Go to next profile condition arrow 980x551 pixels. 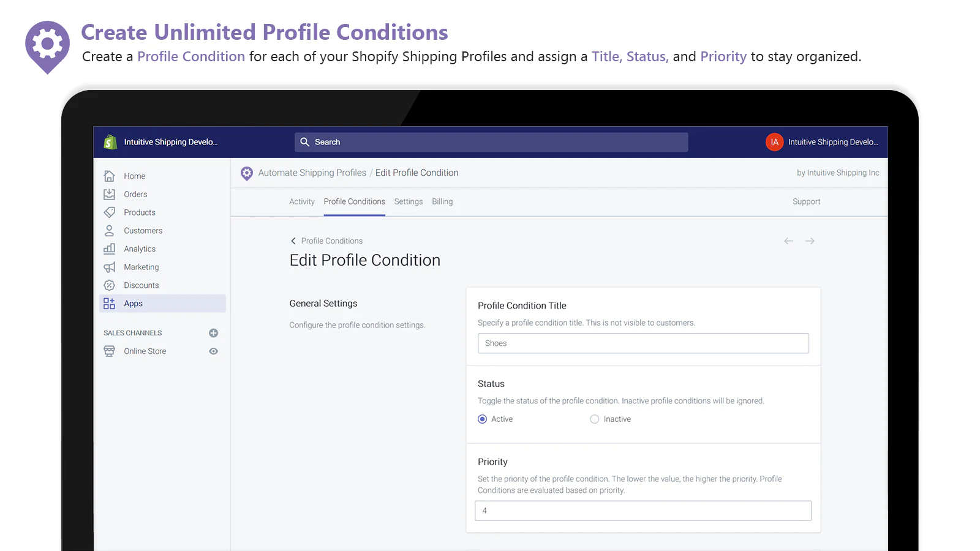coord(810,241)
